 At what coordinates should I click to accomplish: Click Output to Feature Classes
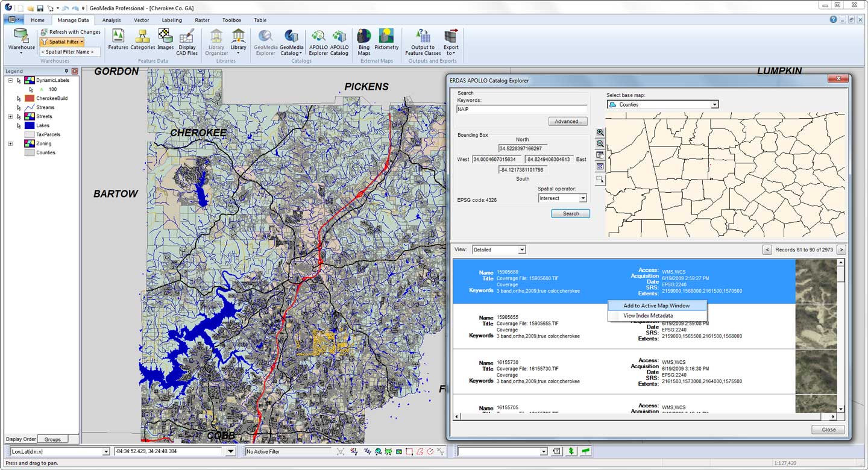pyautogui.click(x=423, y=42)
